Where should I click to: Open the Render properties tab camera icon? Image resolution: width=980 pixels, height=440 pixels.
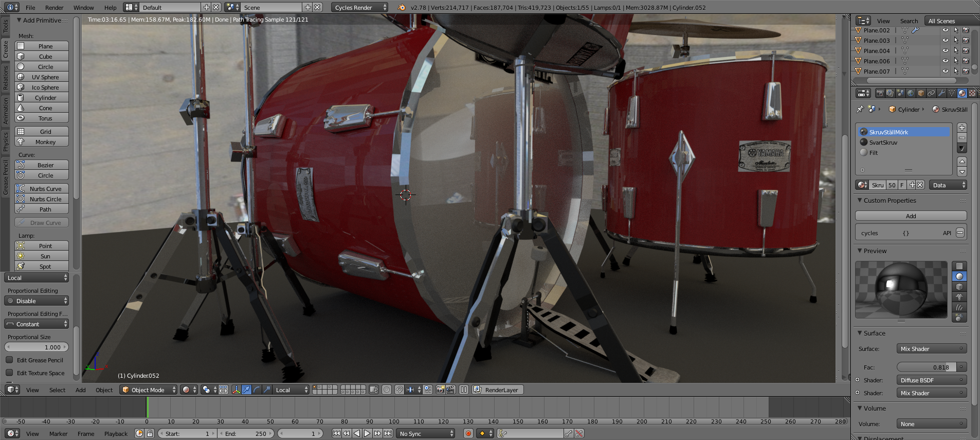pyautogui.click(x=880, y=93)
